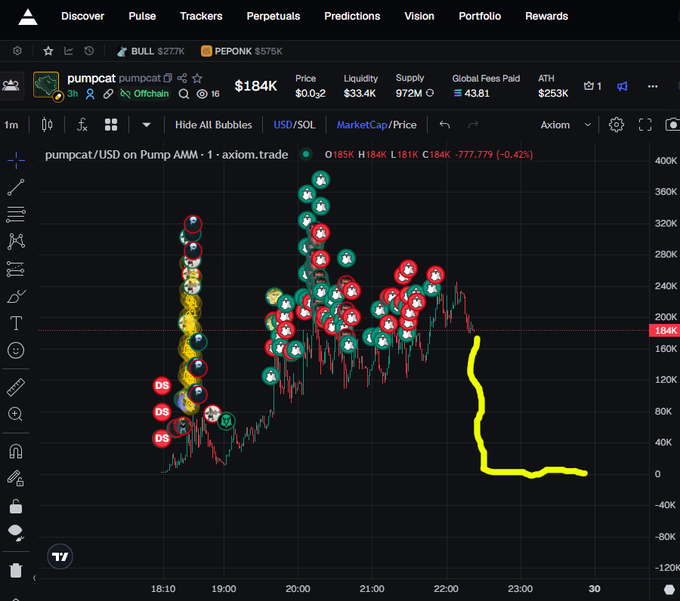This screenshot has height=601, width=680.
Task: Favorite pumpcat with star icon
Action: (x=197, y=78)
